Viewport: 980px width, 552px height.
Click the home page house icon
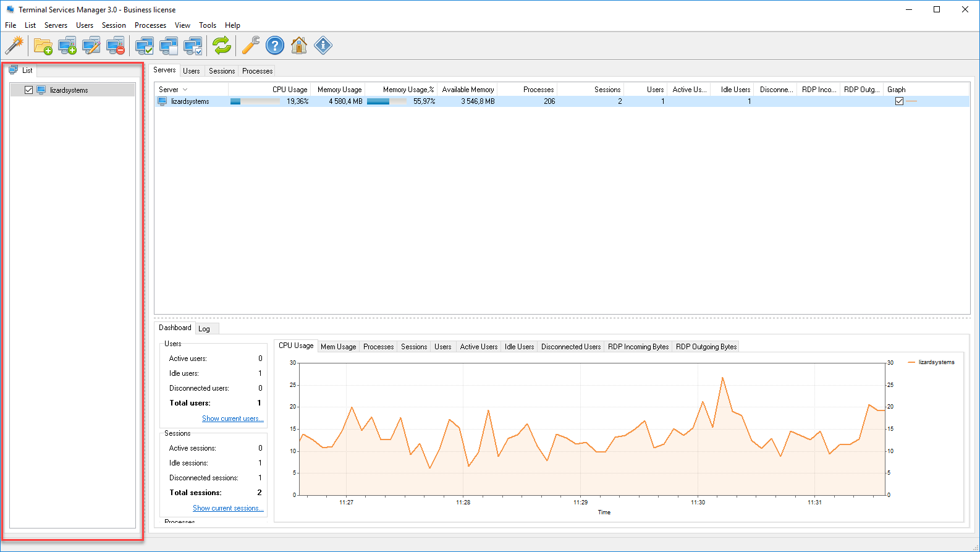(299, 45)
